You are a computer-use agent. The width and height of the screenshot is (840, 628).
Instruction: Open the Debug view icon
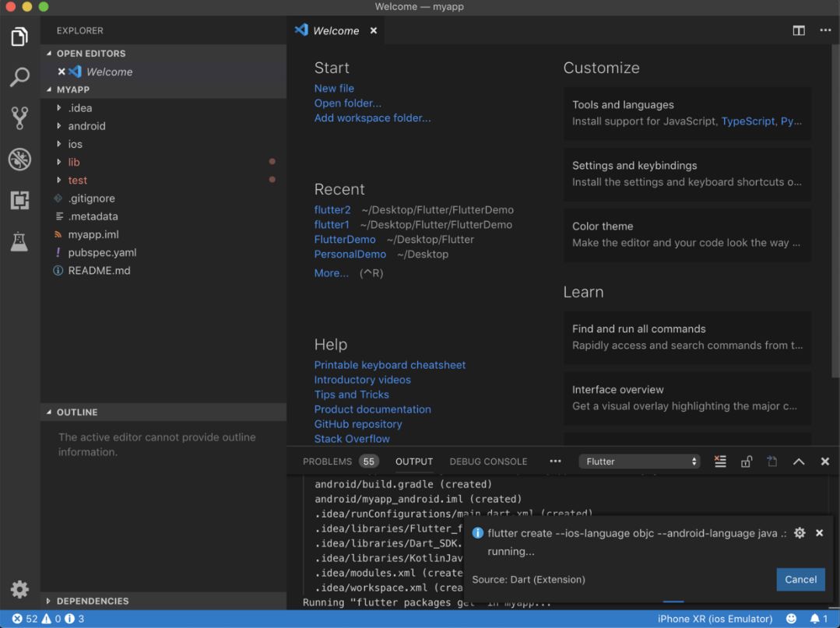click(x=19, y=159)
